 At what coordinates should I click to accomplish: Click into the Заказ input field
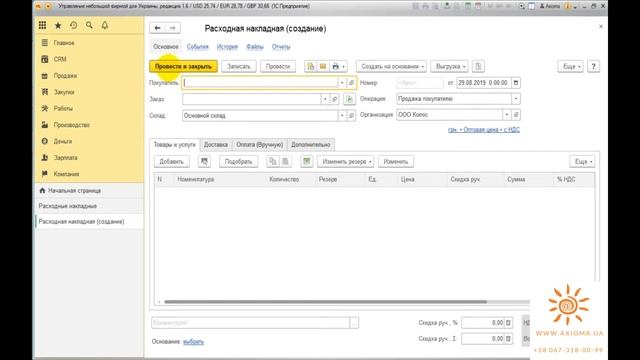(251, 99)
